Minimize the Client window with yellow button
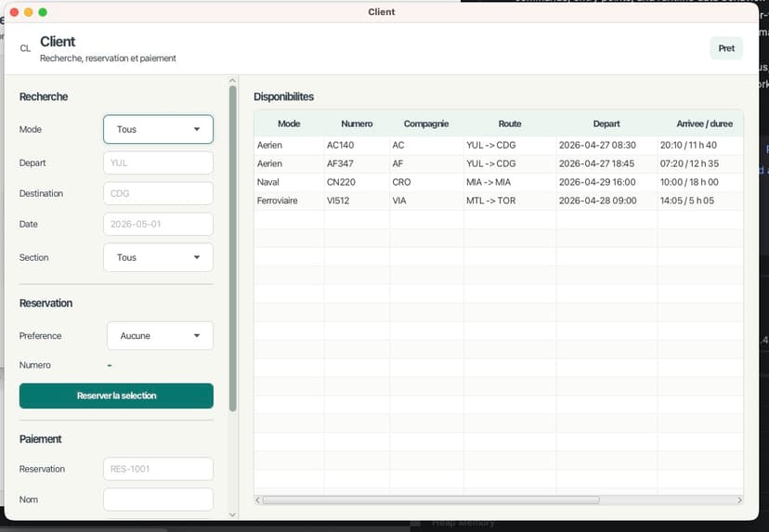Image resolution: width=769 pixels, height=532 pixels. tap(29, 12)
